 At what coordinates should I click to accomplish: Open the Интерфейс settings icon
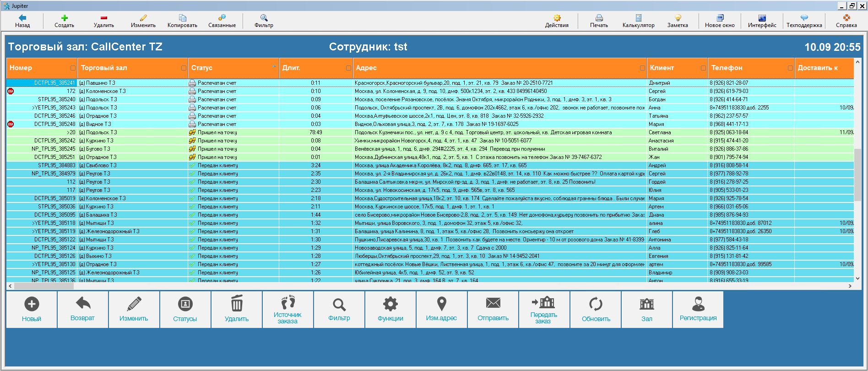[x=762, y=18]
